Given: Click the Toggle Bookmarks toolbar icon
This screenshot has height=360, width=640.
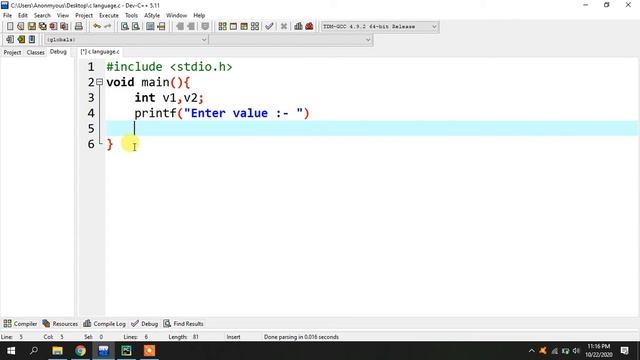Looking at the screenshot, I should coord(21,40).
